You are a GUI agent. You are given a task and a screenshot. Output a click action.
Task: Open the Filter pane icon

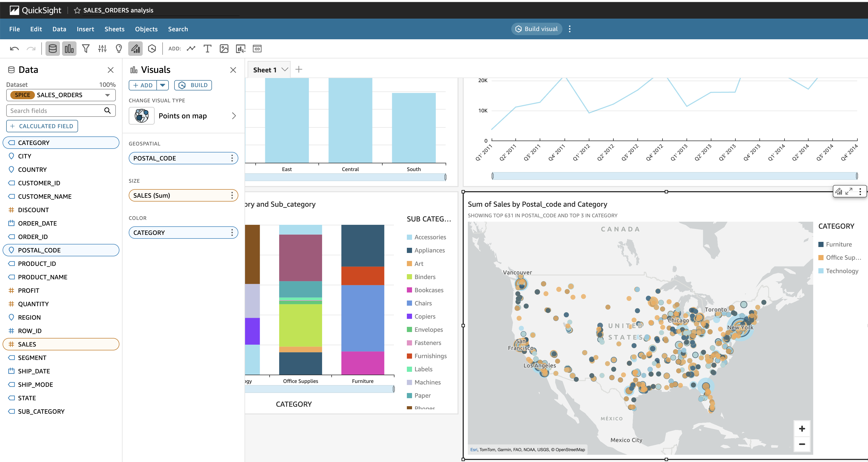tap(86, 49)
